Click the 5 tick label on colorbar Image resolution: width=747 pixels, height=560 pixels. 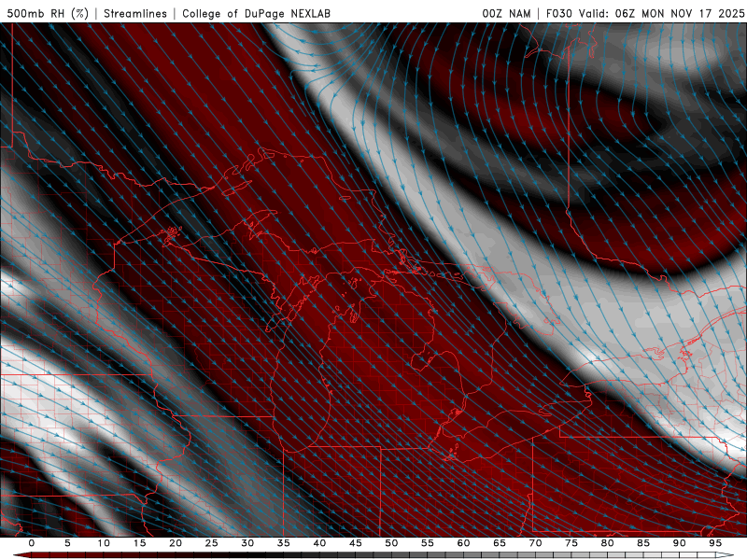(x=67, y=543)
